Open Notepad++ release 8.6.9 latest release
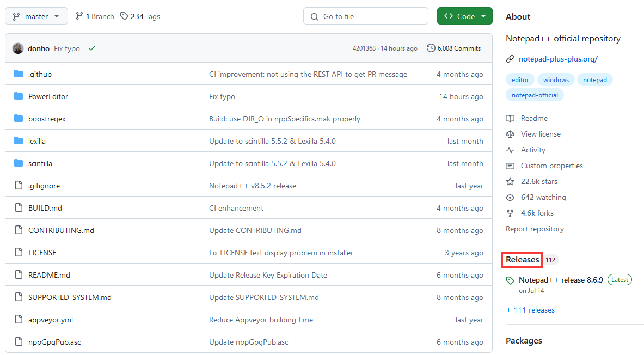 coord(561,280)
